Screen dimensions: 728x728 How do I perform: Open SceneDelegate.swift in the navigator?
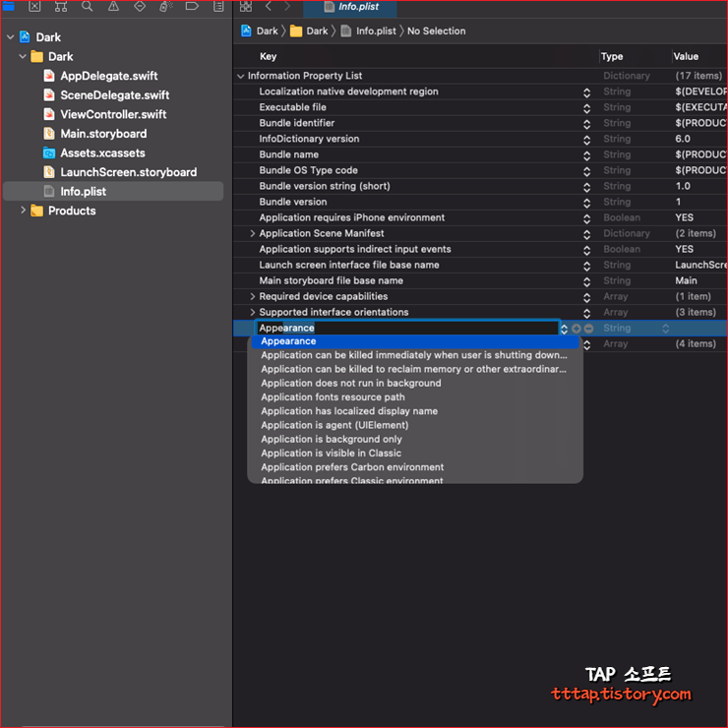[x=115, y=95]
